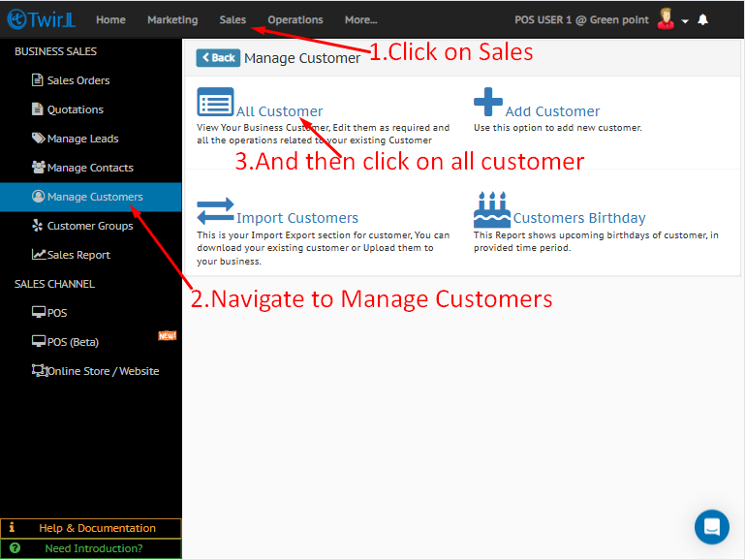Click the Import Customers arrows icon
Image resolution: width=745 pixels, height=560 pixels.
click(215, 210)
